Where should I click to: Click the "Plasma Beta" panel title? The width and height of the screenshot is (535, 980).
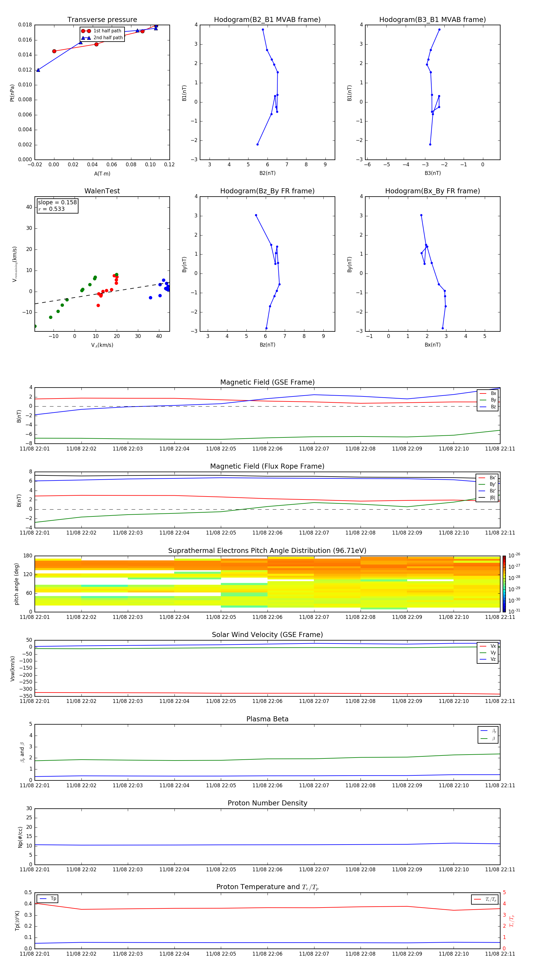tap(267, 719)
